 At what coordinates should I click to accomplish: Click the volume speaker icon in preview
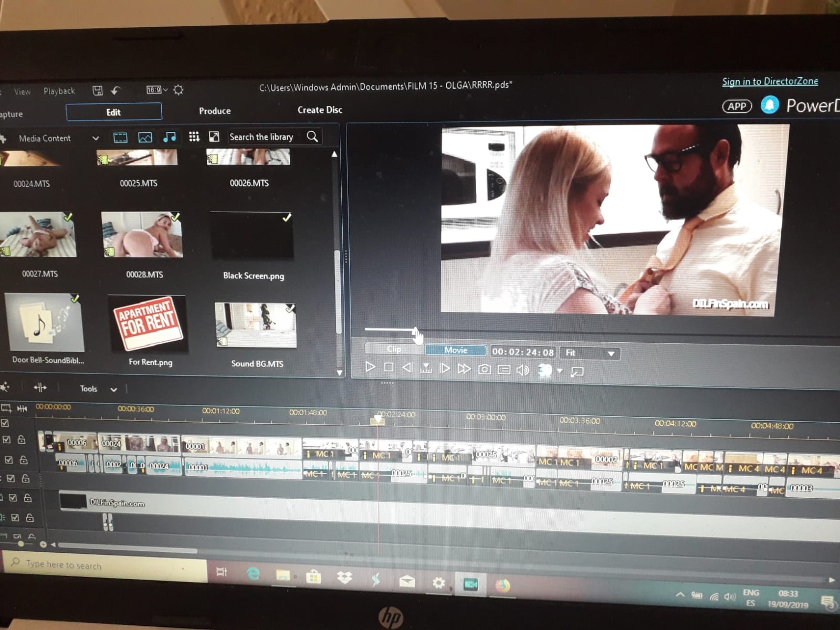[522, 370]
